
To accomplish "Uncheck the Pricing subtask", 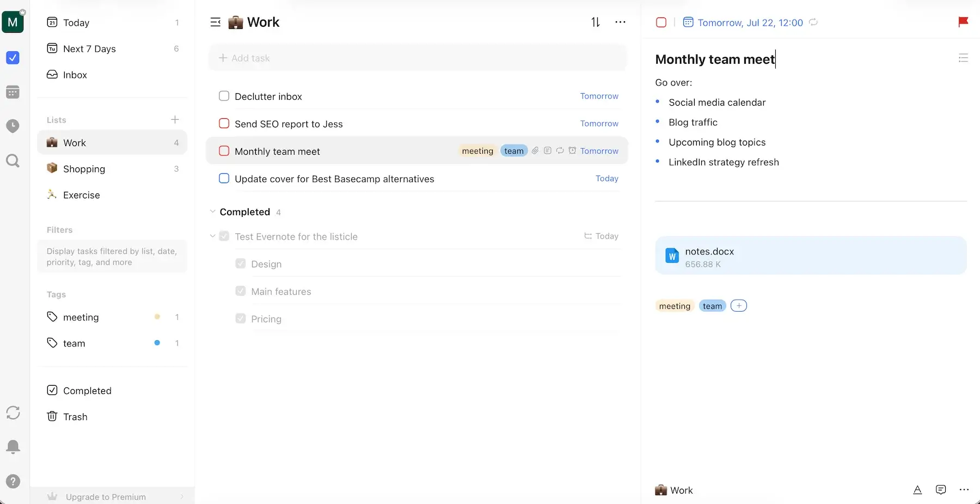I will pyautogui.click(x=240, y=318).
